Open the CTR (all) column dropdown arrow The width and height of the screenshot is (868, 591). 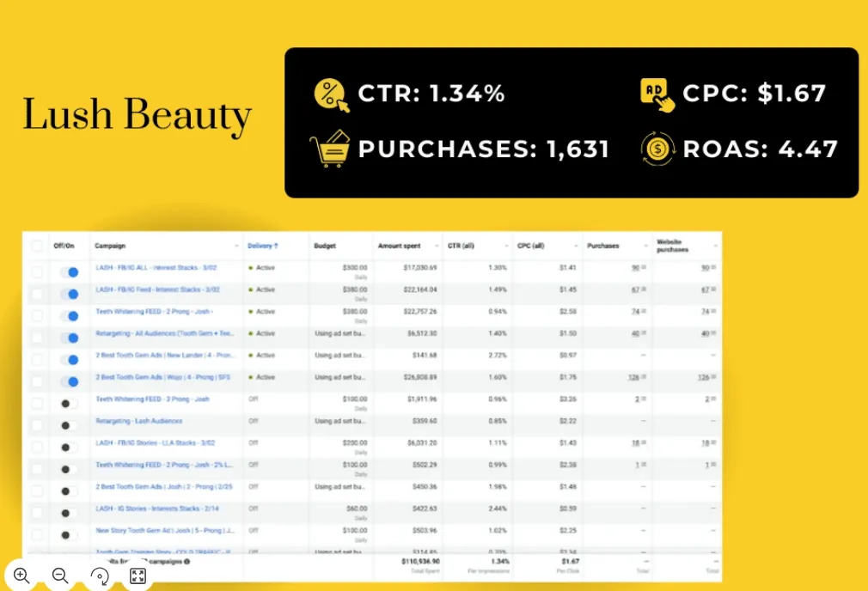tap(506, 246)
